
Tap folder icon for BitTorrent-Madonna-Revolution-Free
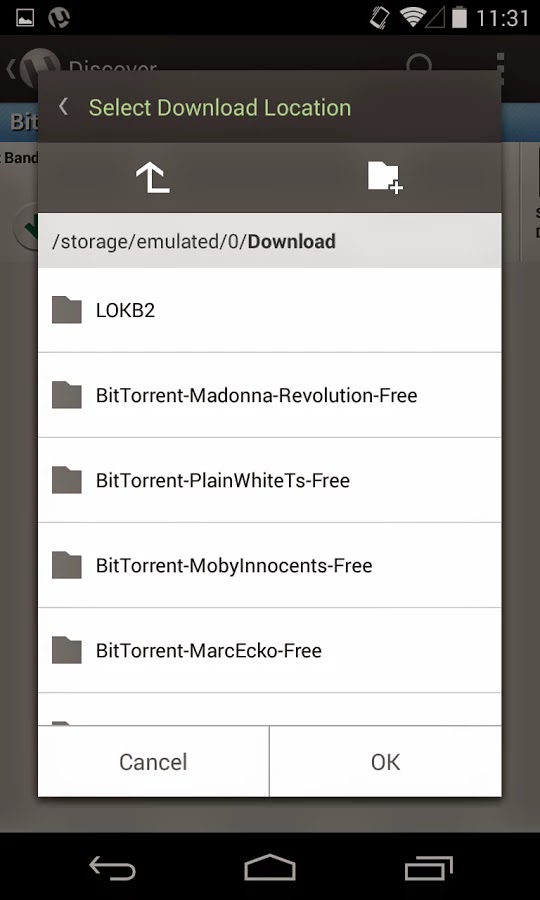coord(67,395)
